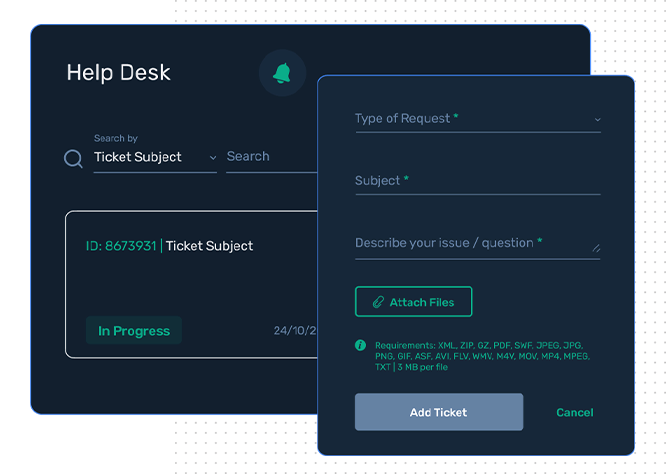Click the Ticket Subject title in ticket card
666x474 pixels.
(209, 246)
